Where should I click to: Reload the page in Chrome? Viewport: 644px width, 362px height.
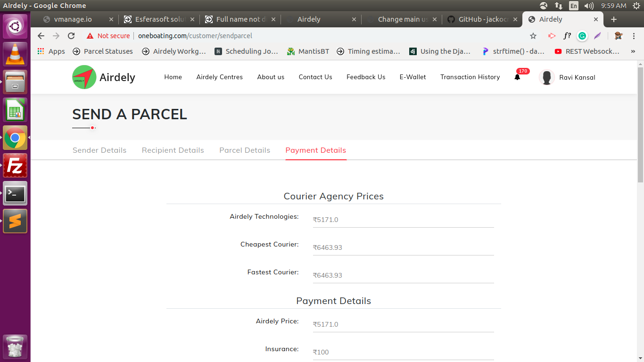pos(71,36)
